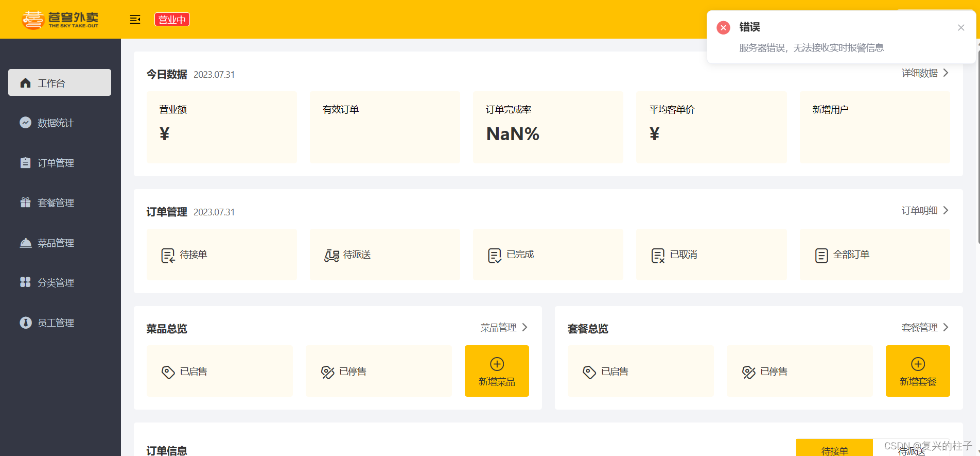This screenshot has height=456, width=980.
Task: Select the 平均客单价 data card
Action: pos(711,127)
